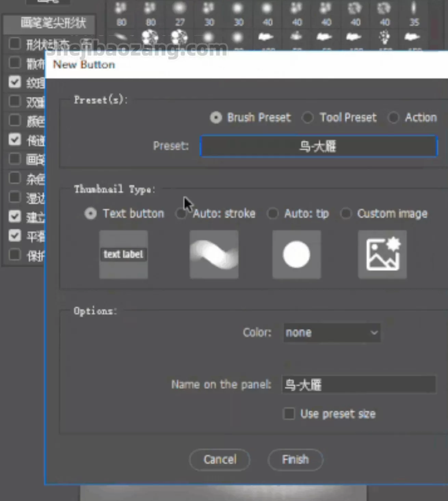Enable the Tool Preset radio option

(307, 118)
